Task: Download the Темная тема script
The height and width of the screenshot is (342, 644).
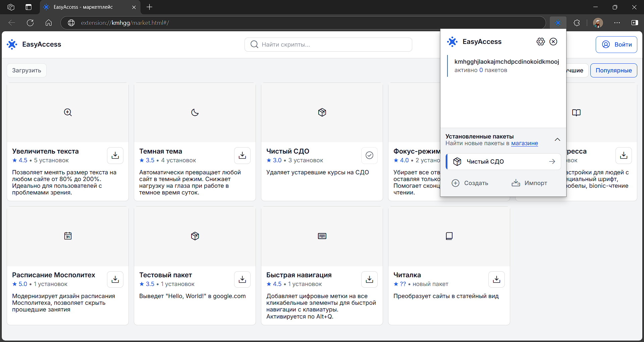Action: (x=242, y=155)
